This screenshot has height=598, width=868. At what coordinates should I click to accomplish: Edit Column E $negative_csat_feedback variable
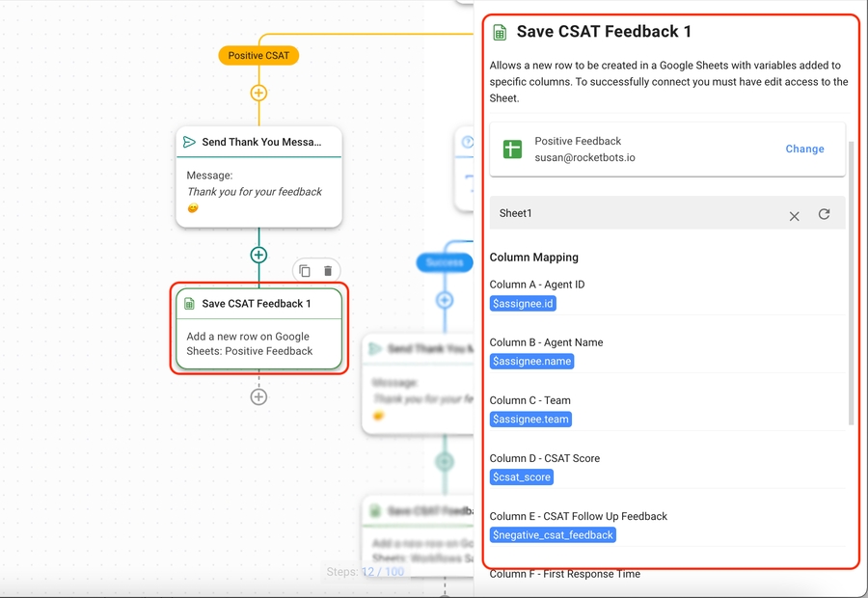pos(553,535)
